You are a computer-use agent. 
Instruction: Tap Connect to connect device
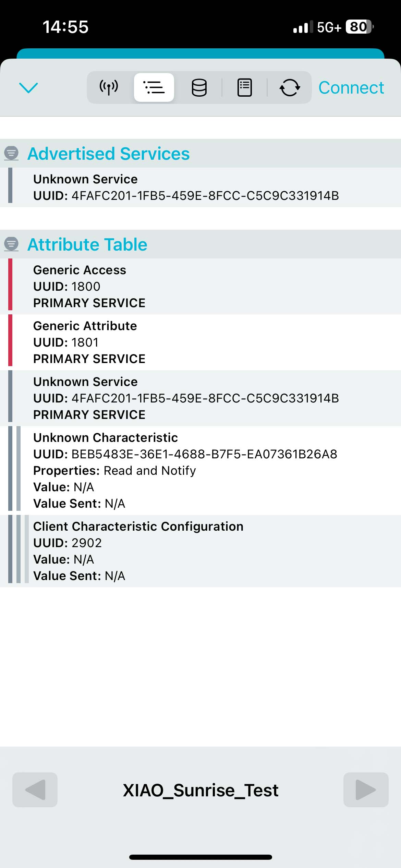point(351,87)
